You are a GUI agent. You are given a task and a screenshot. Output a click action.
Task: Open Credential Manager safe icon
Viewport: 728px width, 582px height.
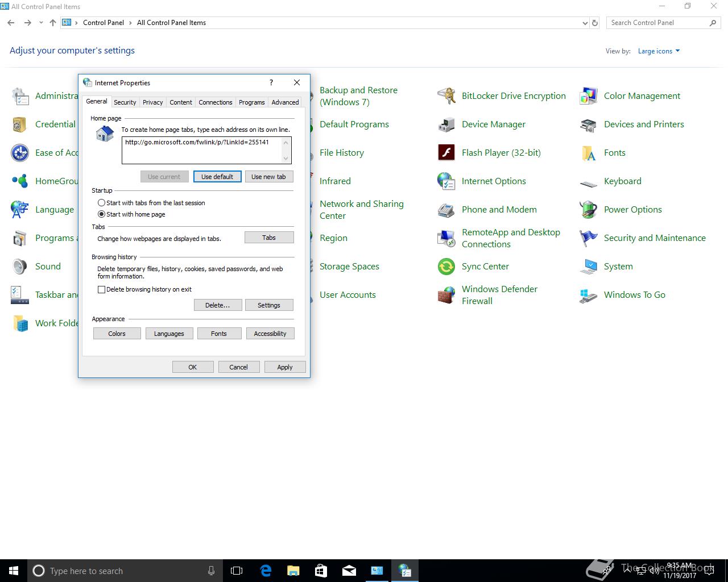click(20, 124)
